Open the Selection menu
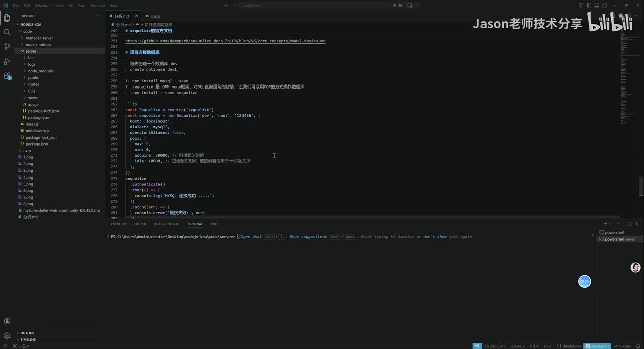 pos(43,5)
